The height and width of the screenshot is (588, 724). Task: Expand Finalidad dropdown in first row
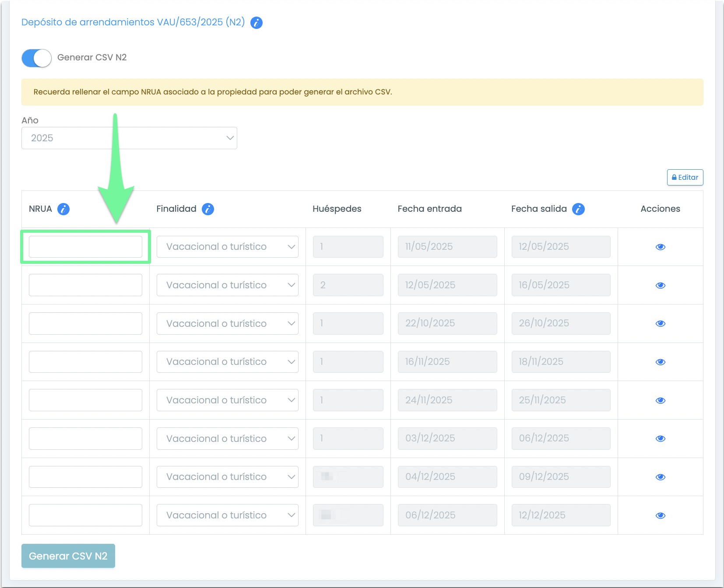click(227, 247)
